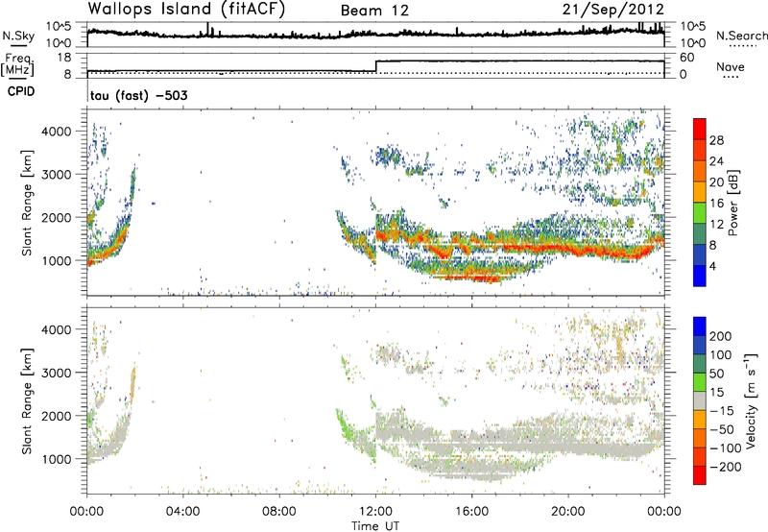
Task: Click the "N.Sky" legend label
Action: [18, 36]
